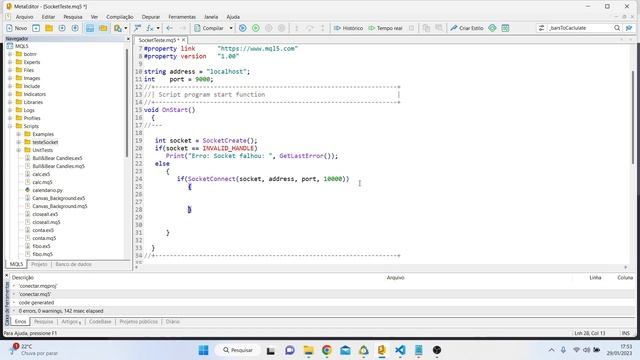Click the search field with _barsToCaclulate
This screenshot has width=640, height=360.
coord(580,28)
